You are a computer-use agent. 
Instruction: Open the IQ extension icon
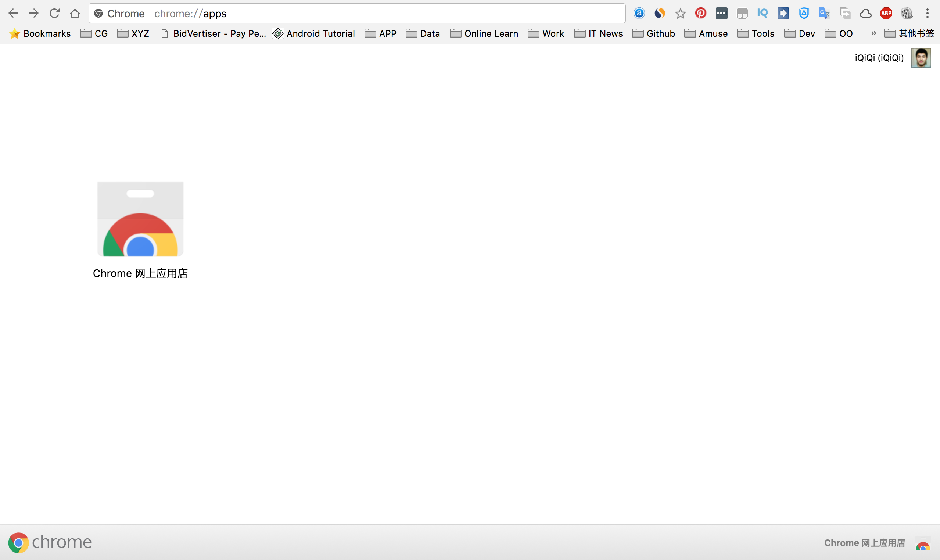pyautogui.click(x=762, y=14)
